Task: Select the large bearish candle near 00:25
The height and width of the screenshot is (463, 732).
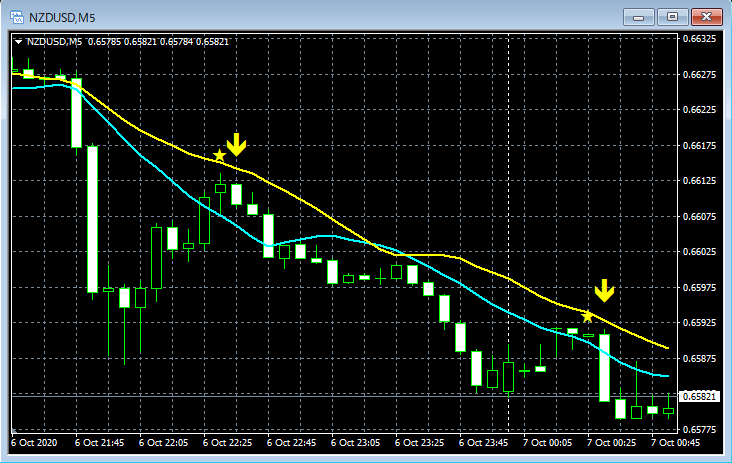Action: tap(605, 368)
